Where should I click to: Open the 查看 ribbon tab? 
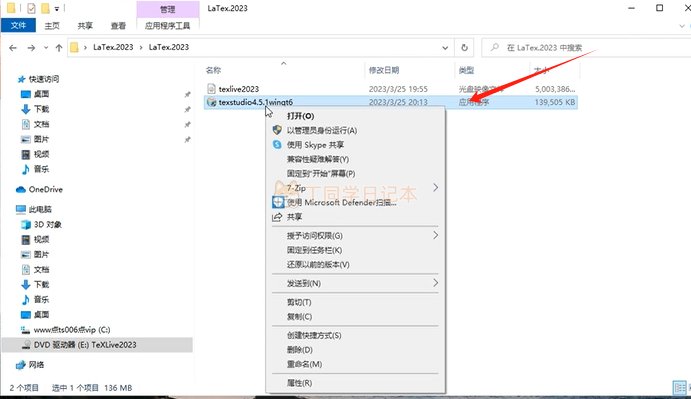tap(118, 26)
